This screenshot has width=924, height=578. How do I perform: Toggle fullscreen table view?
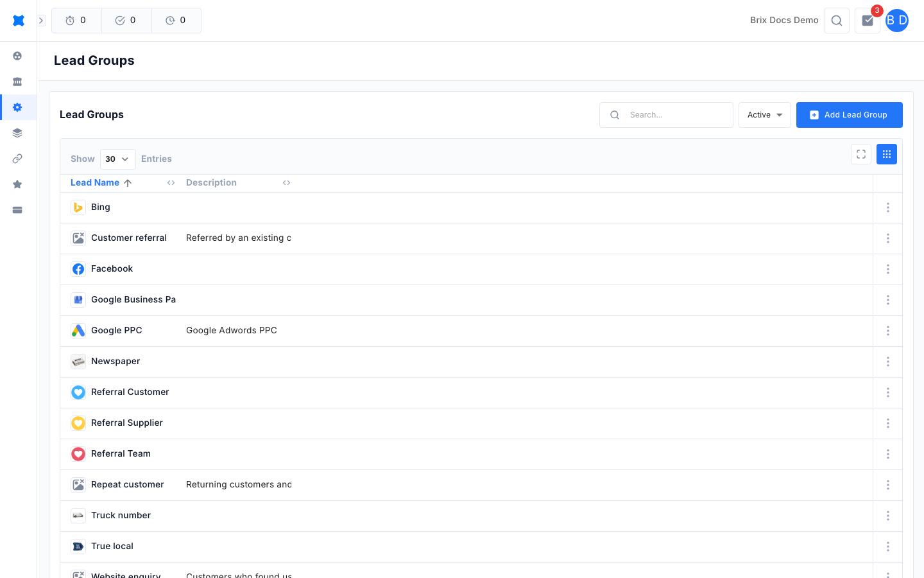click(861, 154)
